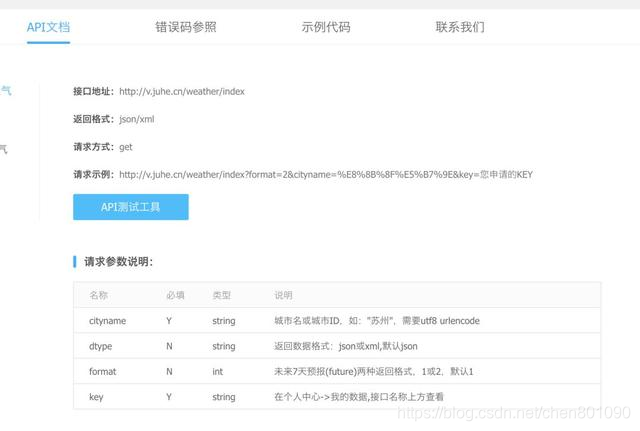640x431 pixels.
Task: Click the API测试工具 button
Action: 131,207
